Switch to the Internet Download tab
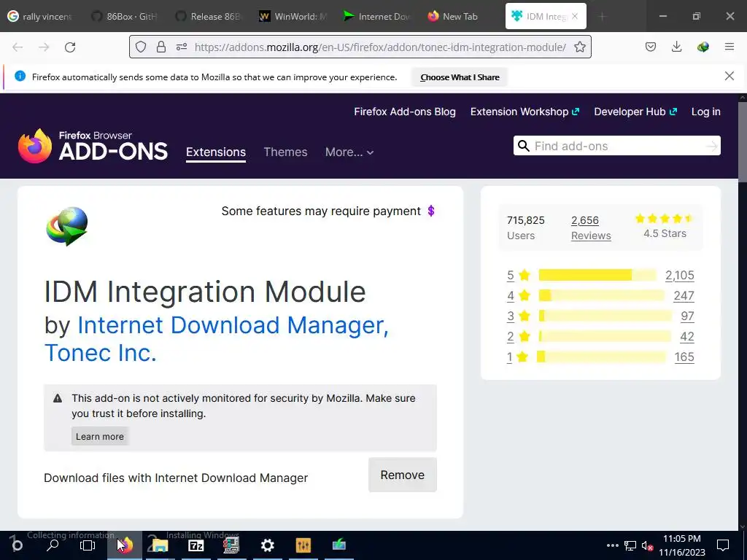Image resolution: width=747 pixels, height=560 pixels. point(376,16)
